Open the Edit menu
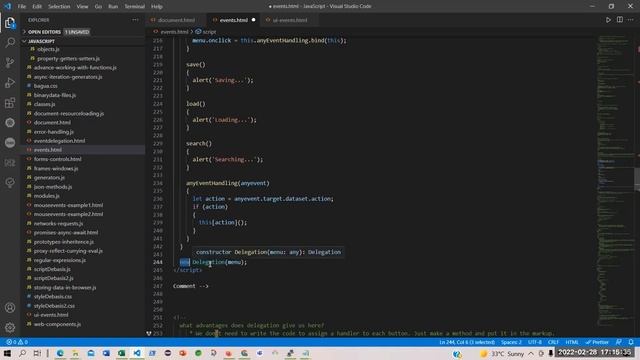Image resolution: width=640 pixels, height=360 pixels. 37,7
